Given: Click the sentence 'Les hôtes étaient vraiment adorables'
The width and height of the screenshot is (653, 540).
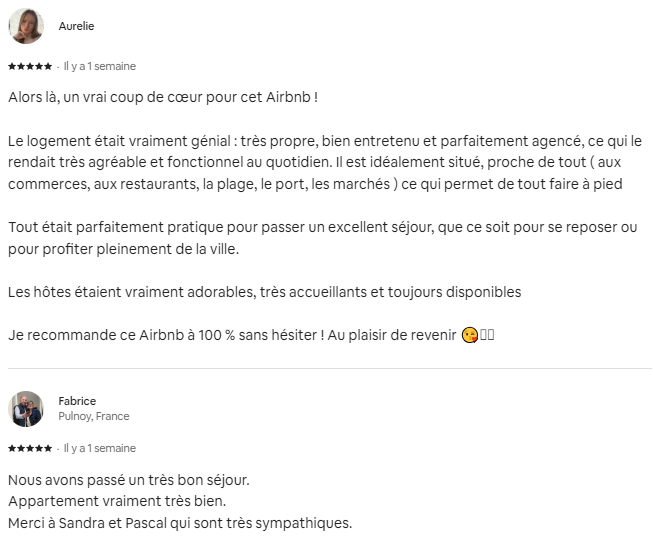Looking at the screenshot, I should coord(264,292).
